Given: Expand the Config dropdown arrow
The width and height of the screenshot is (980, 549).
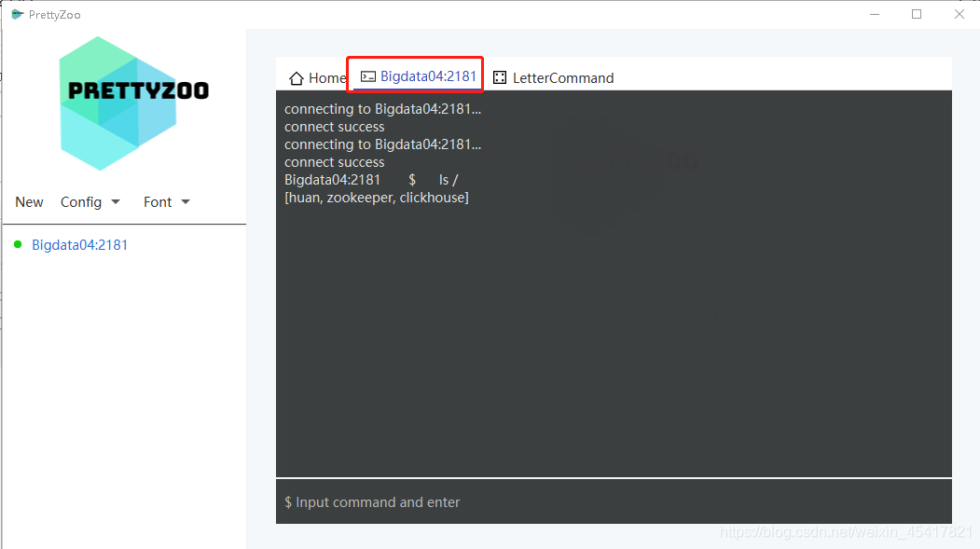Looking at the screenshot, I should click(x=116, y=201).
